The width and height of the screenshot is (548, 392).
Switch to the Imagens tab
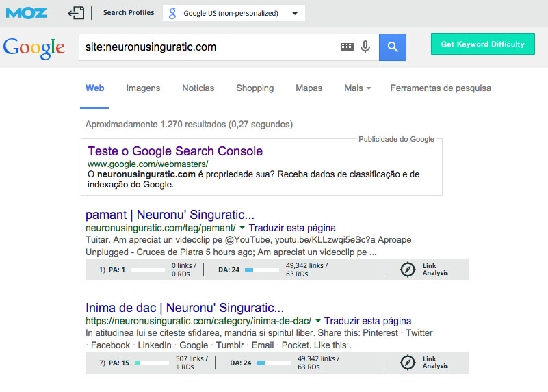[143, 88]
